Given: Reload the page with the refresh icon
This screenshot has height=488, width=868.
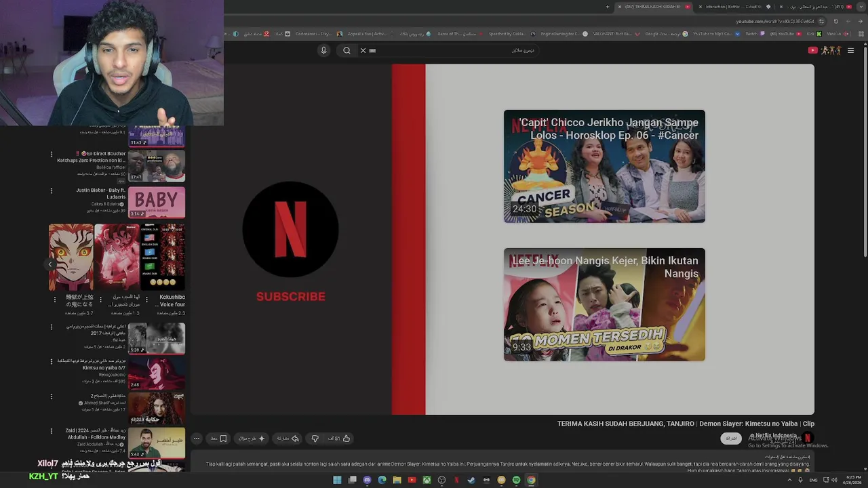Looking at the screenshot, I should point(835,21).
